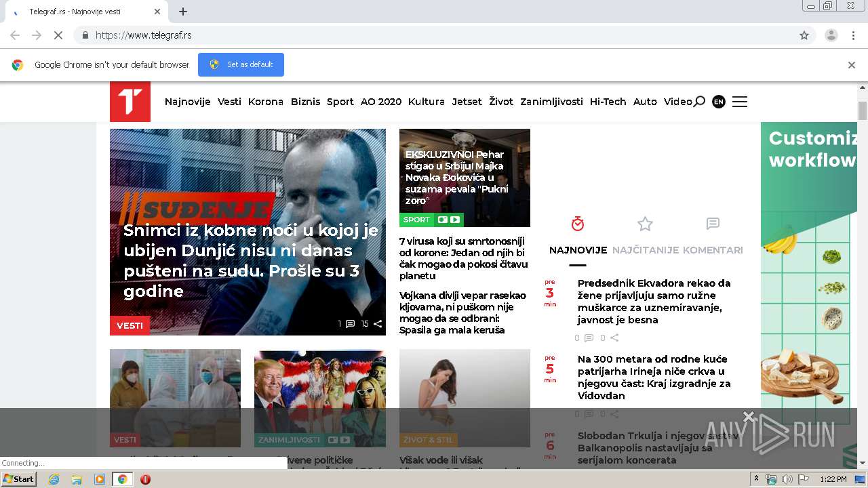Open comments on Ekvador president article

coord(589,338)
